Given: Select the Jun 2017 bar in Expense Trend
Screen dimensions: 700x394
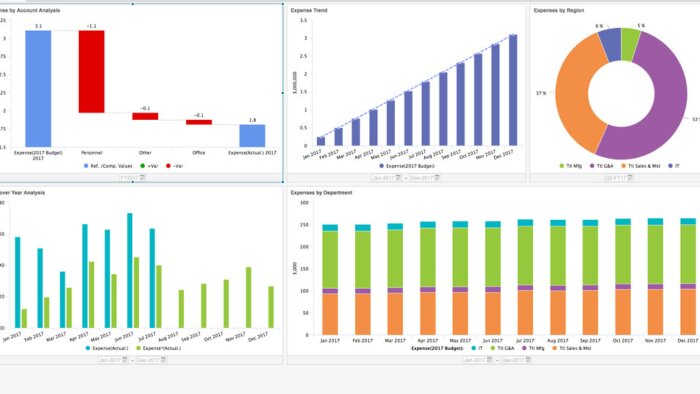Looking at the screenshot, I should tap(408, 118).
